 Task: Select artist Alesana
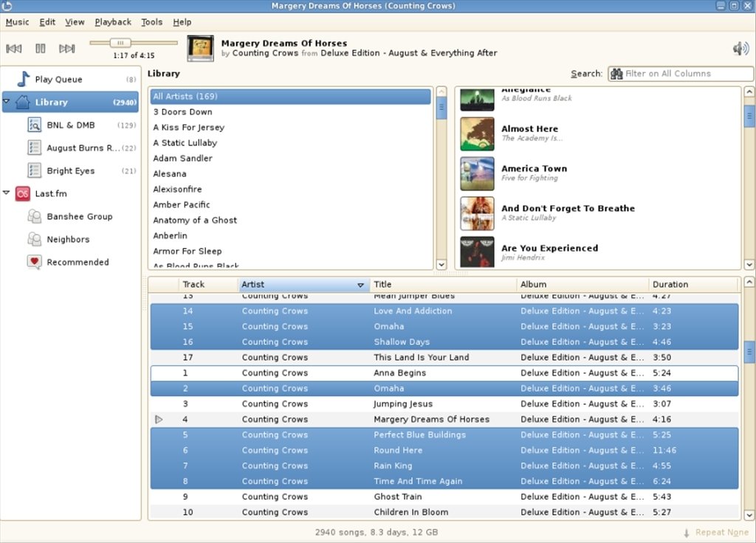pos(290,173)
